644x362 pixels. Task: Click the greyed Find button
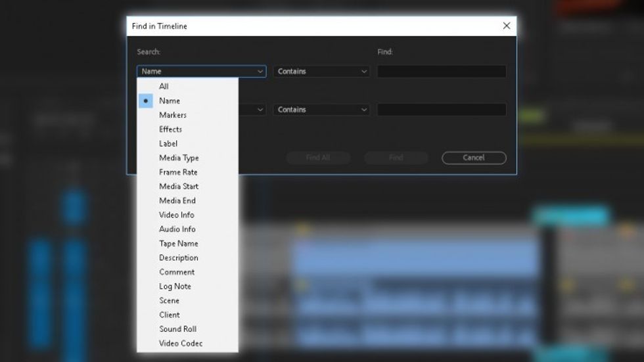pos(396,158)
